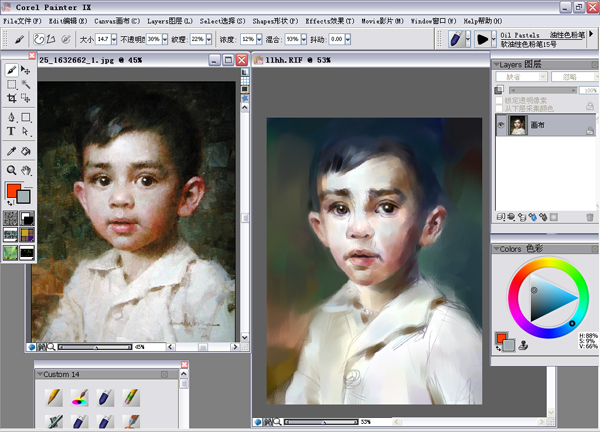Select the Grabber hand tool
600x432 pixels.
(26, 170)
